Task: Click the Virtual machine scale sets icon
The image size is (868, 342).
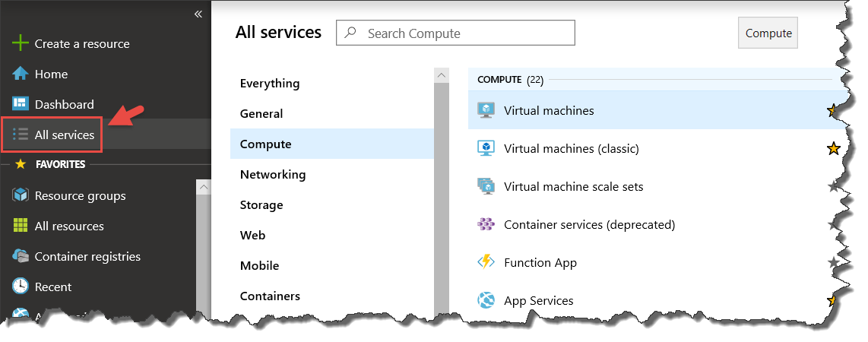Action: (x=486, y=186)
